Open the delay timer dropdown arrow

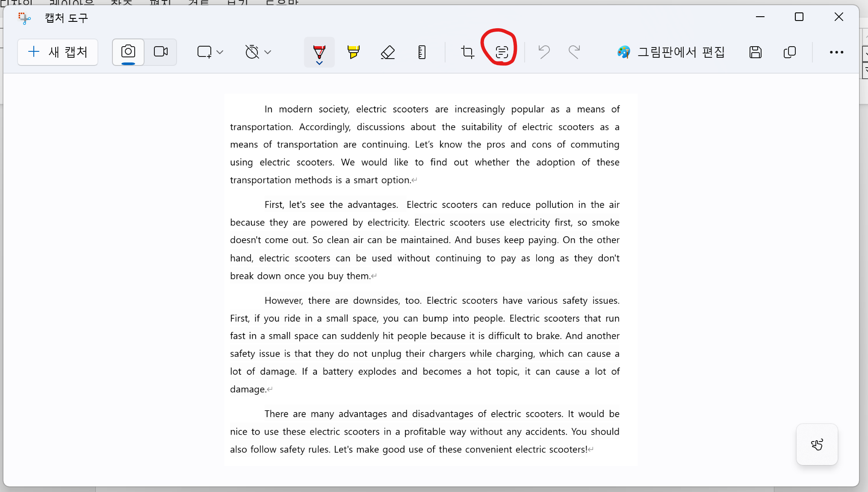(268, 52)
